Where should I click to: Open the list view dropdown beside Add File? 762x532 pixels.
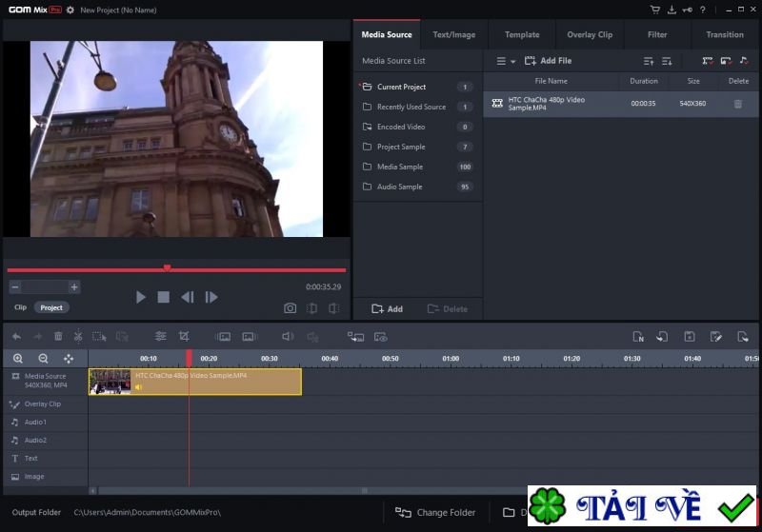pos(505,61)
